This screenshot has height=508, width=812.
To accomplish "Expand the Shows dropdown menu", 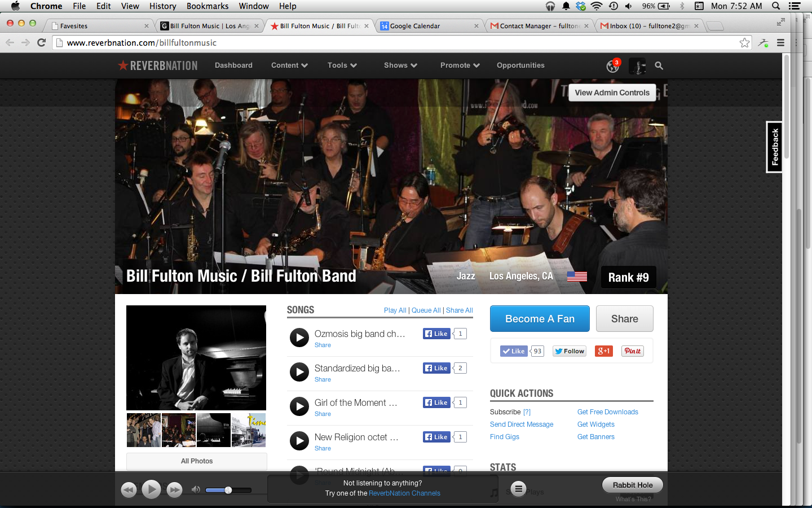I will pyautogui.click(x=400, y=65).
